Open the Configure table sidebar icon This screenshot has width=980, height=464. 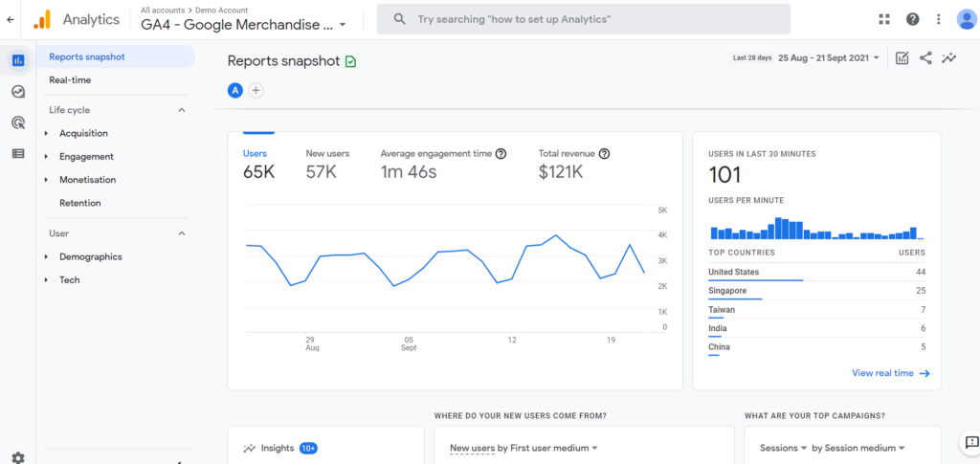coord(18,153)
